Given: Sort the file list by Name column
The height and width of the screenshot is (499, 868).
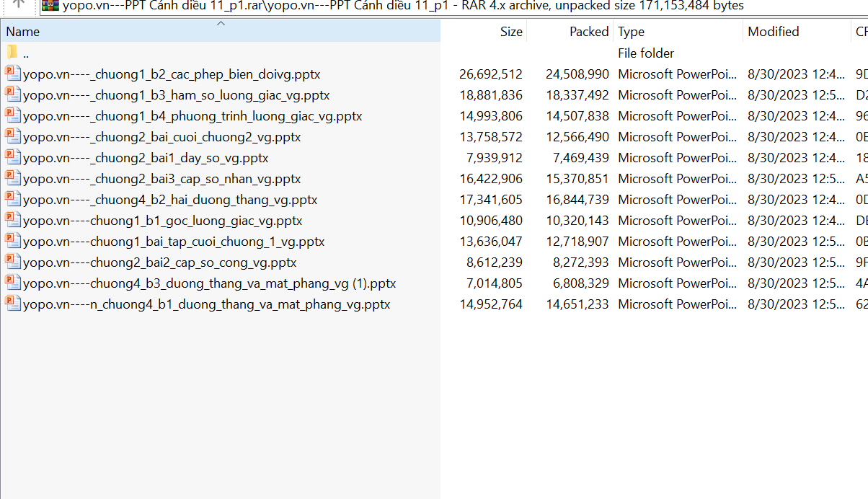Looking at the screenshot, I should tap(23, 32).
